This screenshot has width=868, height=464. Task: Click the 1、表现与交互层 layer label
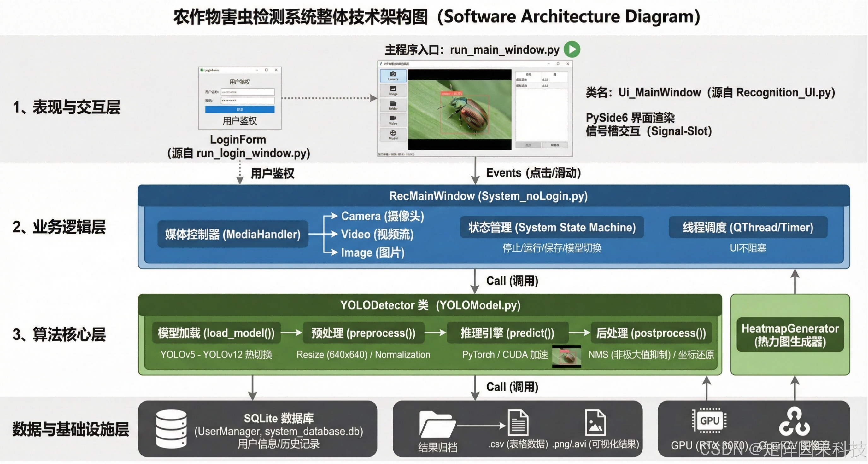point(66,107)
